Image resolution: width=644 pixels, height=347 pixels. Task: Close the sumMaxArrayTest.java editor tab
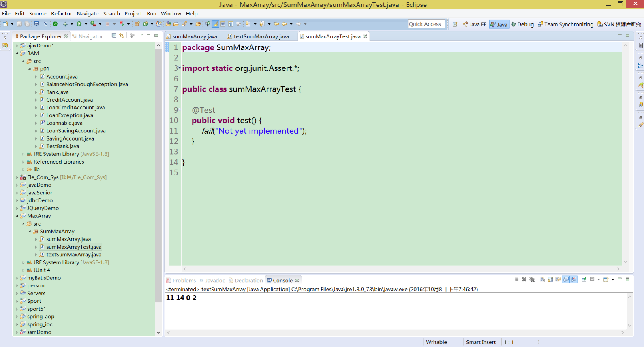pos(365,36)
